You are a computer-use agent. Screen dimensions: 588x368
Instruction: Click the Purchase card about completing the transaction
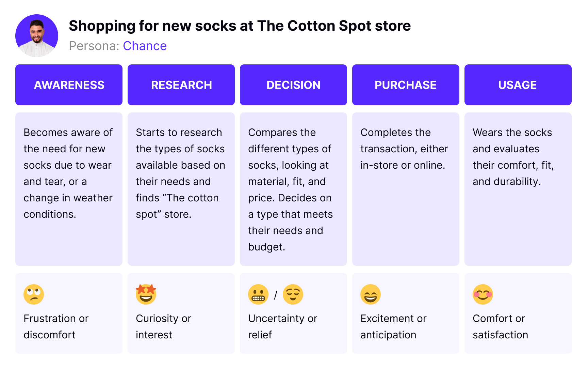point(406,189)
